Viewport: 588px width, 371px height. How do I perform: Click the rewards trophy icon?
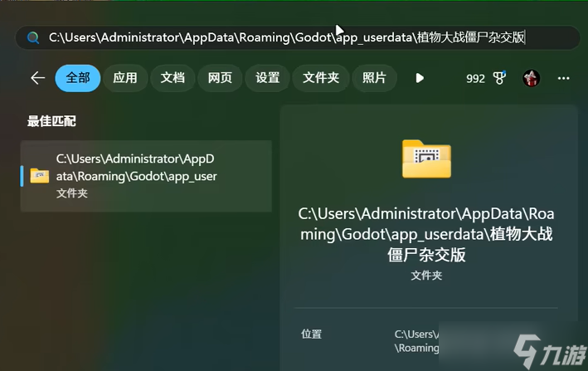[x=499, y=78]
